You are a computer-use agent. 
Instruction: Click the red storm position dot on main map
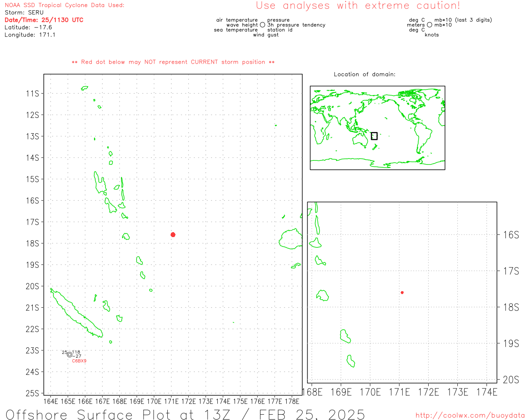click(x=173, y=235)
